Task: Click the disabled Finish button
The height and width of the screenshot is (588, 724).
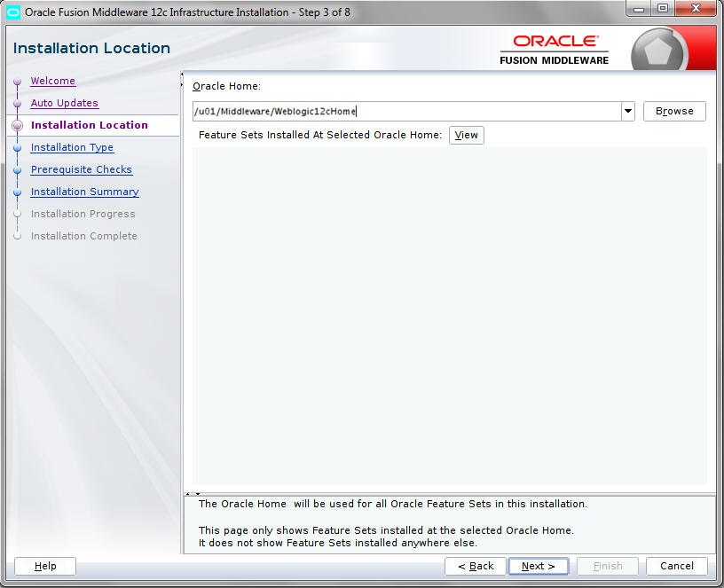Action: (608, 566)
